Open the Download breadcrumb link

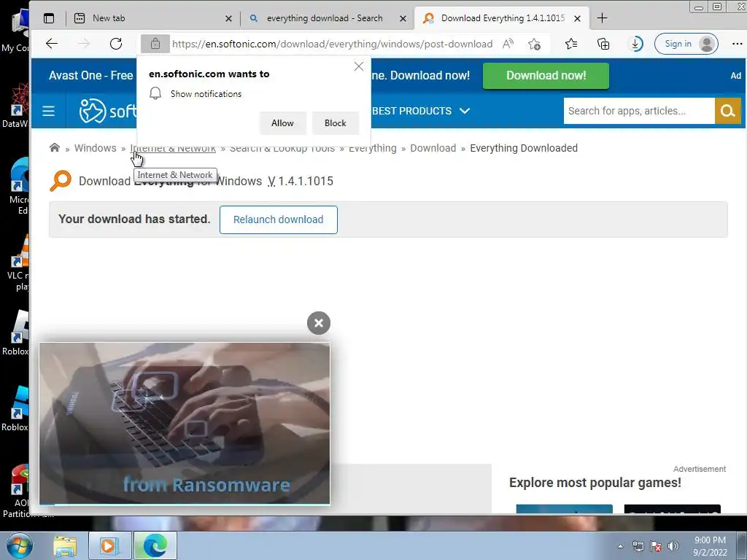tap(433, 148)
